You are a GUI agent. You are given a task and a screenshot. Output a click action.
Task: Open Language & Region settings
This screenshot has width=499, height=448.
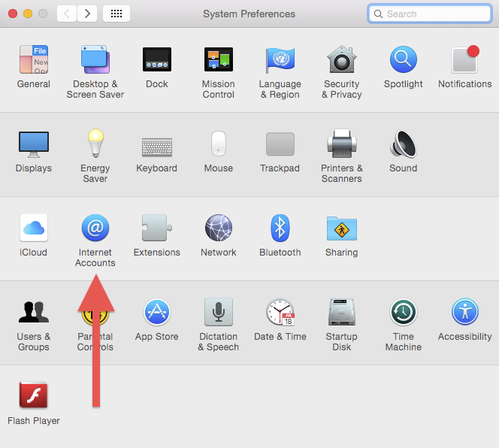click(x=280, y=59)
